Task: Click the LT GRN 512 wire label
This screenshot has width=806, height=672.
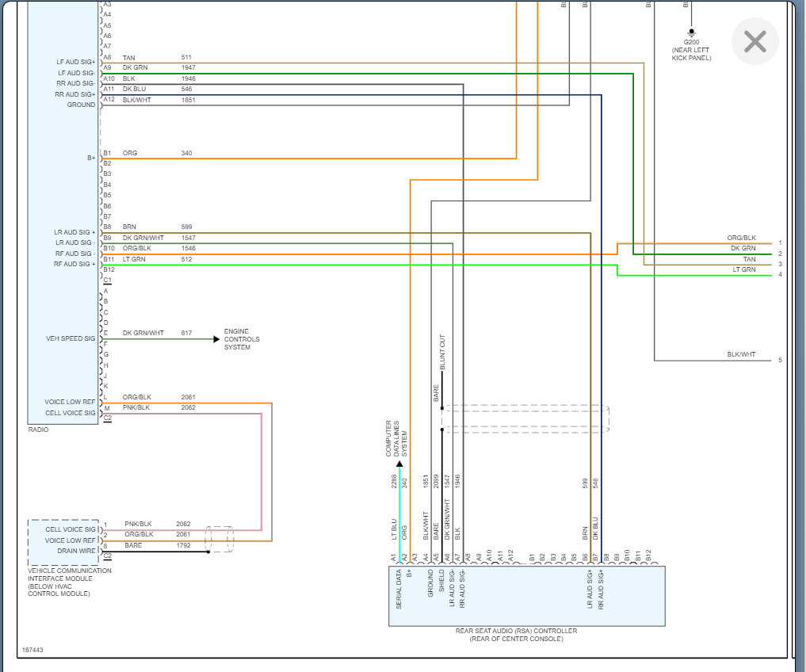Action: 157,260
